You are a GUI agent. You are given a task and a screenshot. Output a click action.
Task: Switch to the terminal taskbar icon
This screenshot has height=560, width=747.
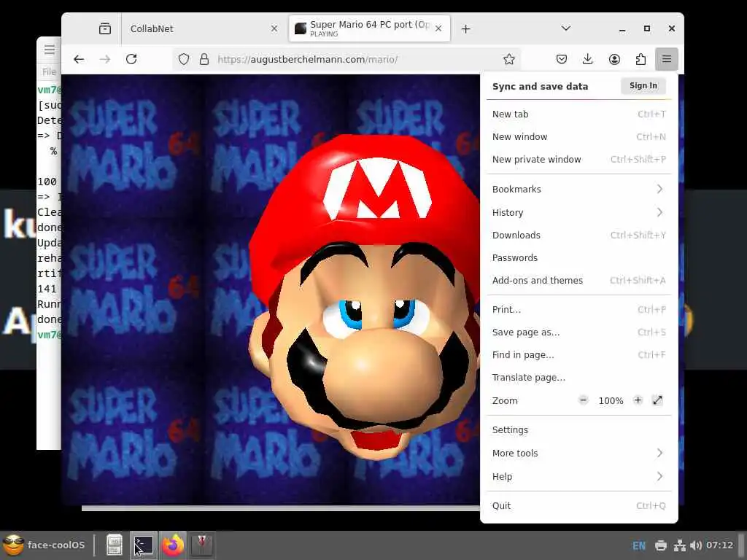pos(144,545)
